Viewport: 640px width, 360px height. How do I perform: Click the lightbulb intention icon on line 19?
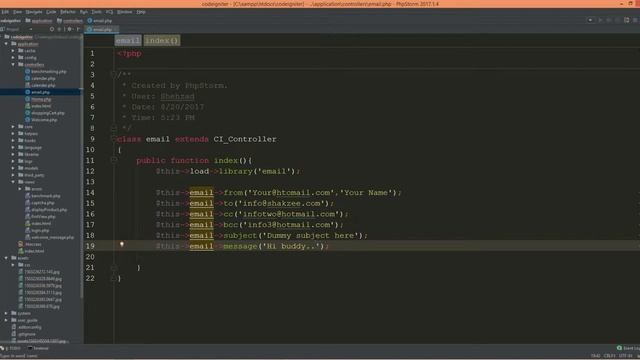tap(122, 244)
